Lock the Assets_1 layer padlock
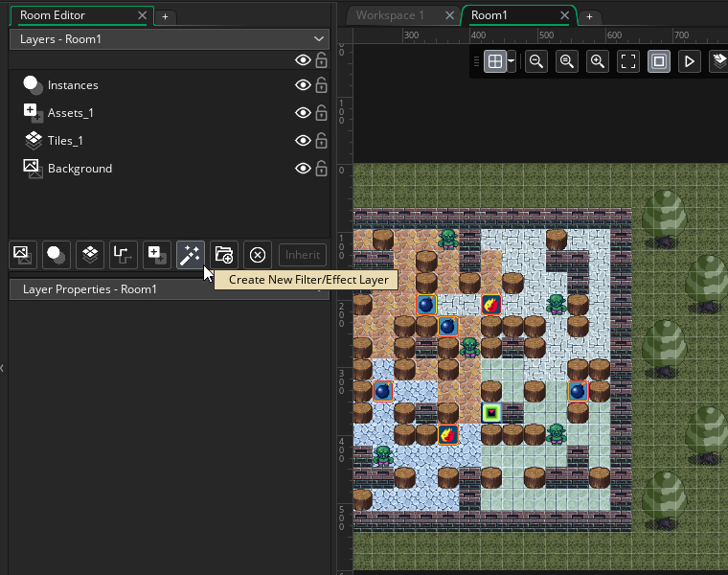The image size is (728, 575). [321, 113]
